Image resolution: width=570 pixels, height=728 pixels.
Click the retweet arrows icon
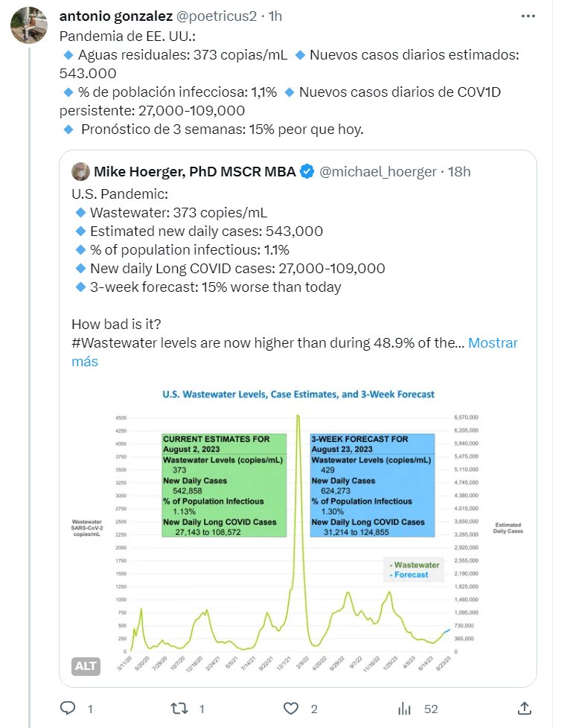(179, 708)
